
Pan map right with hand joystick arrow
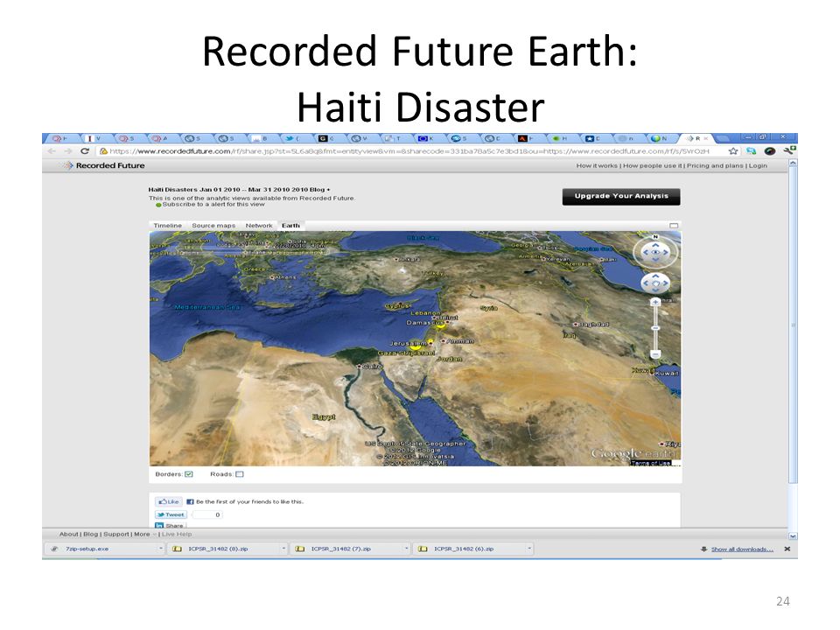pos(665,283)
